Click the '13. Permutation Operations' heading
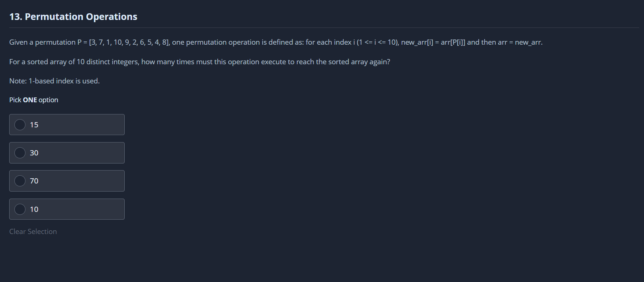This screenshot has width=644, height=282. (x=73, y=17)
